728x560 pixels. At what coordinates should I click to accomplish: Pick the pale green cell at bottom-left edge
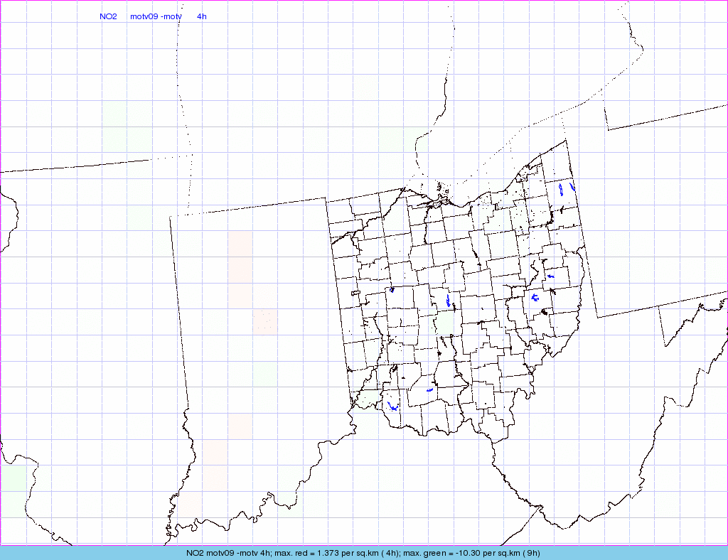tap(13, 489)
